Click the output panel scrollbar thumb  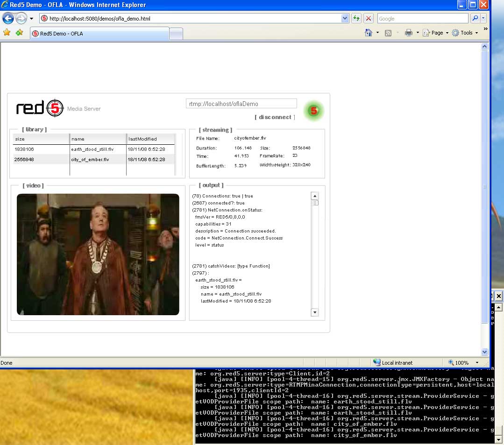(x=315, y=203)
